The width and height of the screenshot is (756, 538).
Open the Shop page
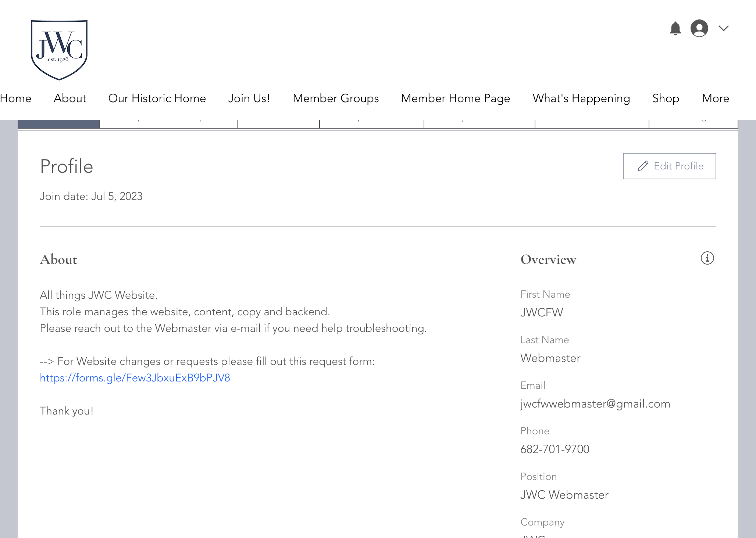[x=666, y=98]
